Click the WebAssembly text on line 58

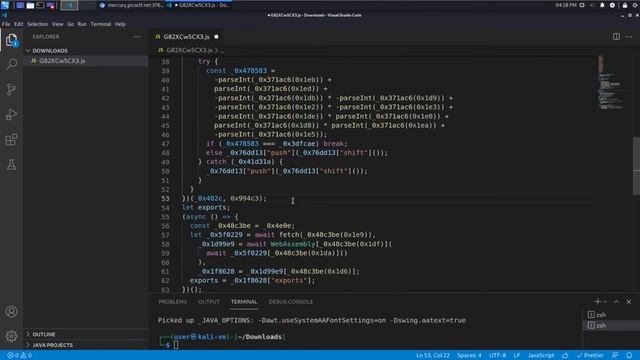pos(293,244)
